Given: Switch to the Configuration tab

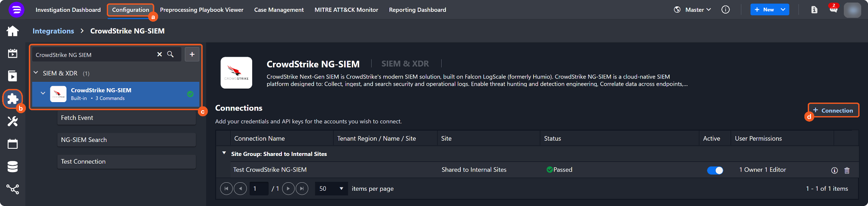Looking at the screenshot, I should (131, 10).
